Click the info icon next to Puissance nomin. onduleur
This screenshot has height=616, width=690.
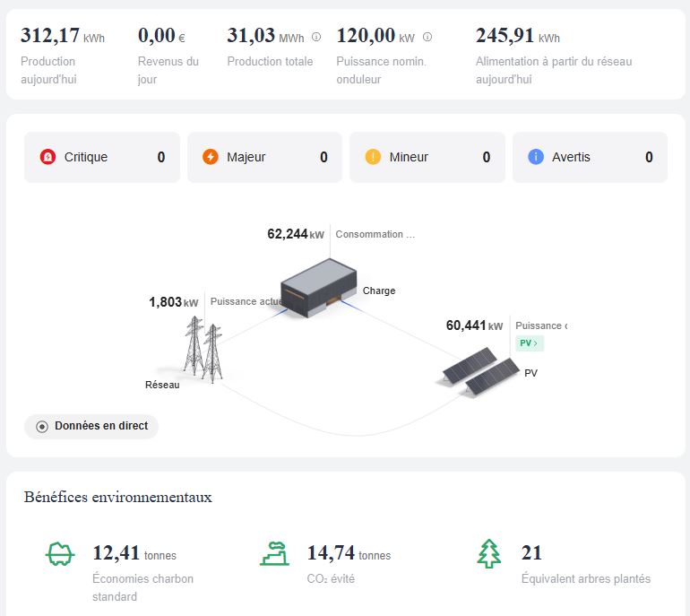click(x=427, y=37)
